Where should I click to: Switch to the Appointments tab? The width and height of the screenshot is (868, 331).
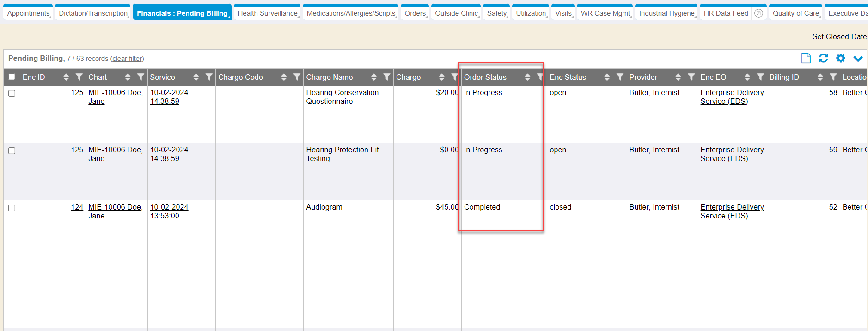[x=28, y=13]
